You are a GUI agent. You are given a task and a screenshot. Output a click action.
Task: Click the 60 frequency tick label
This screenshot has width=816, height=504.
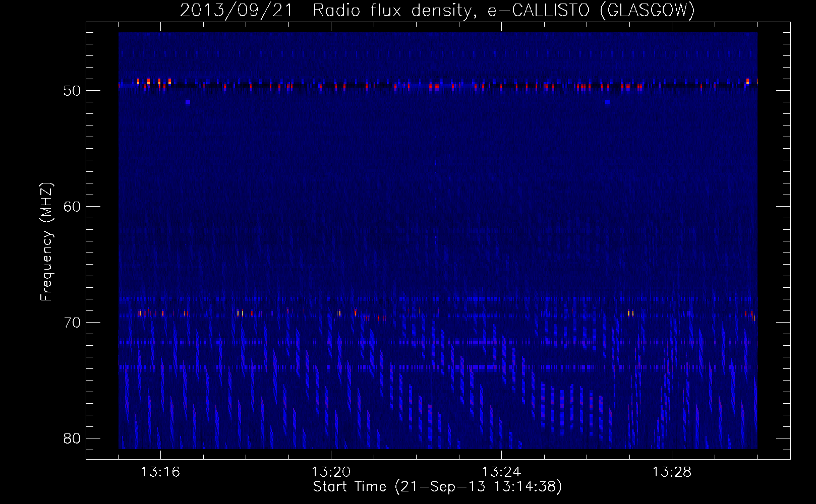[72, 207]
